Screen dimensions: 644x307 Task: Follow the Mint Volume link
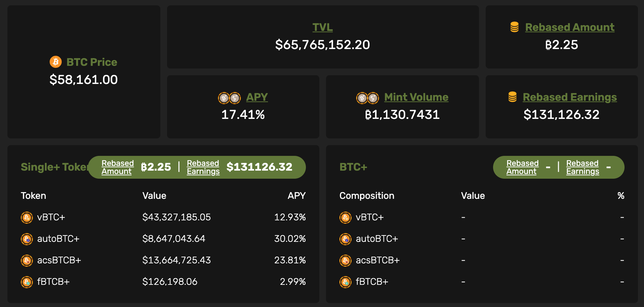[x=416, y=97]
